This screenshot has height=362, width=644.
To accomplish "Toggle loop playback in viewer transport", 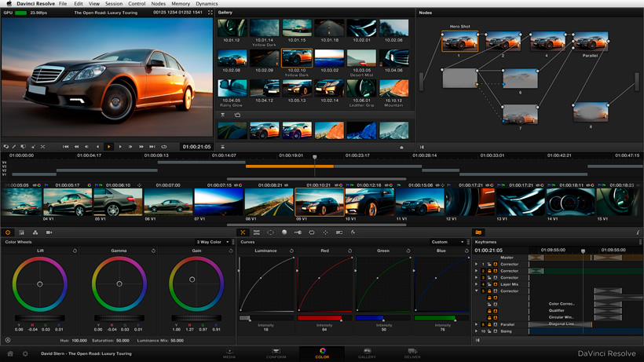I will 163,147.
